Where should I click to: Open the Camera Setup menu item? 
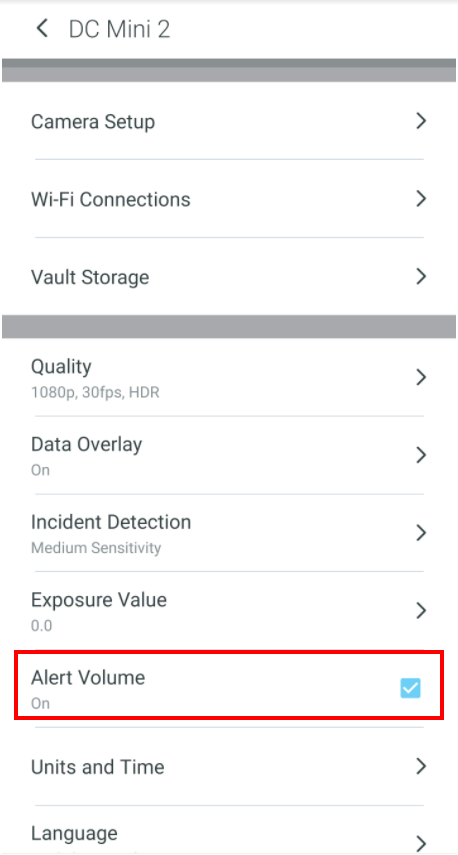click(229, 121)
